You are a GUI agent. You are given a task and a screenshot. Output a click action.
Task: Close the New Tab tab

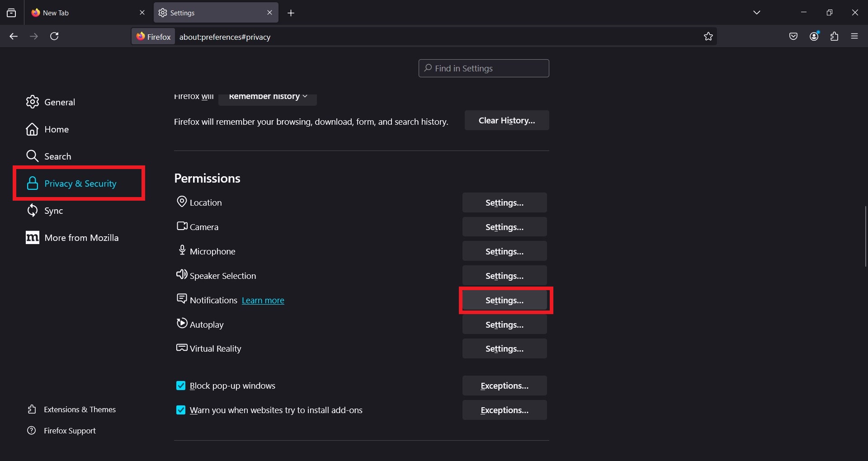142,13
